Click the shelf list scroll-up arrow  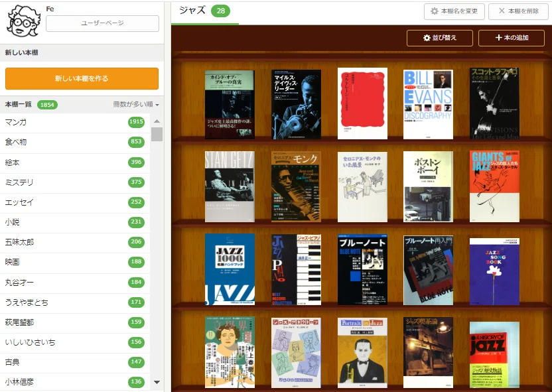click(157, 121)
